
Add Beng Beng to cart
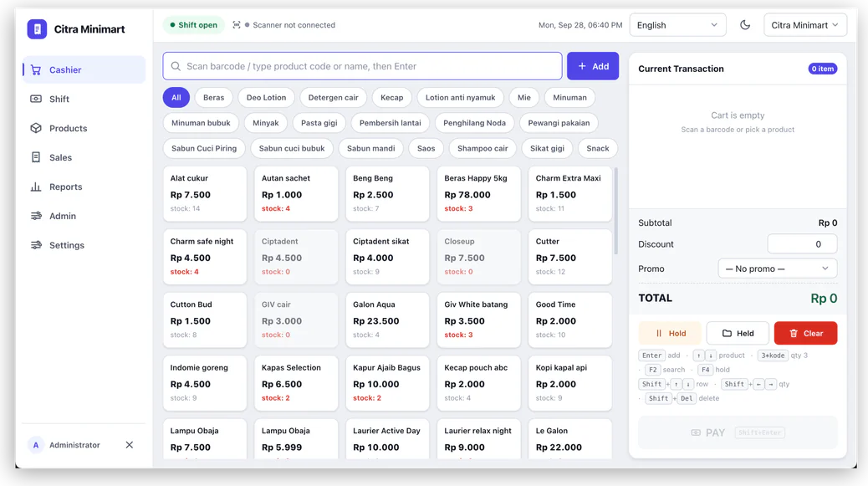(387, 194)
